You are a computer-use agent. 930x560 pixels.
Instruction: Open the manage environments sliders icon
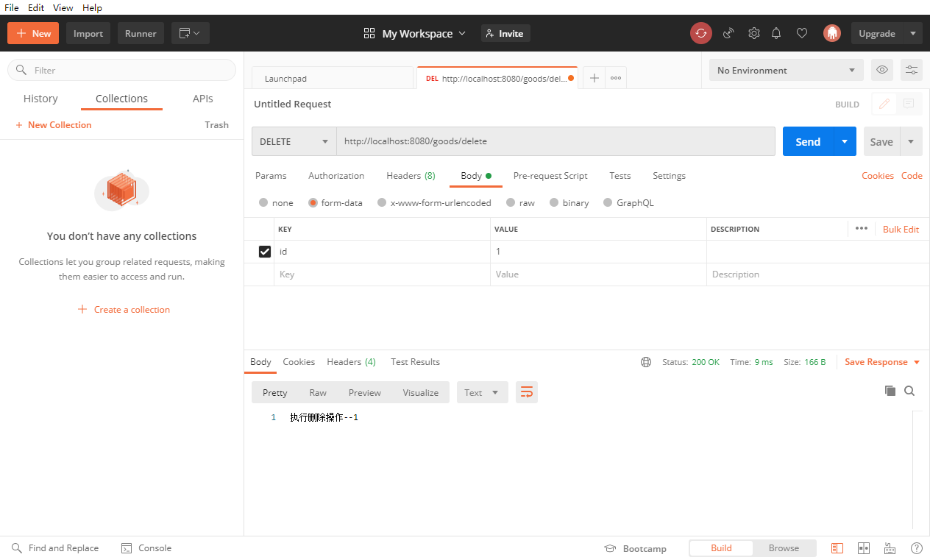coord(912,70)
